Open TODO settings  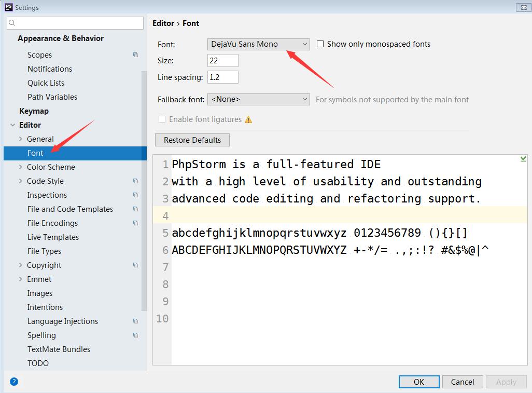(38, 363)
